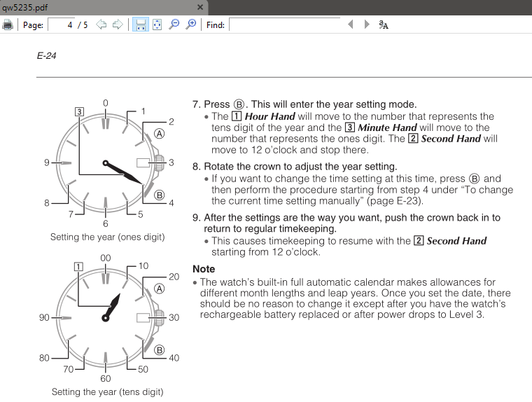Click the tens-digit watch diagram

coord(108,318)
